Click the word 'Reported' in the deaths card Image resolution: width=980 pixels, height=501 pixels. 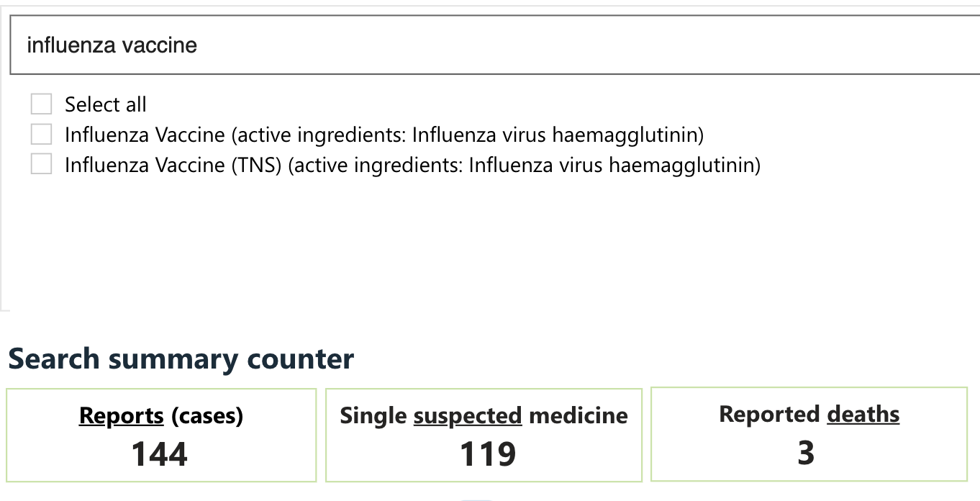pyautogui.click(x=769, y=414)
